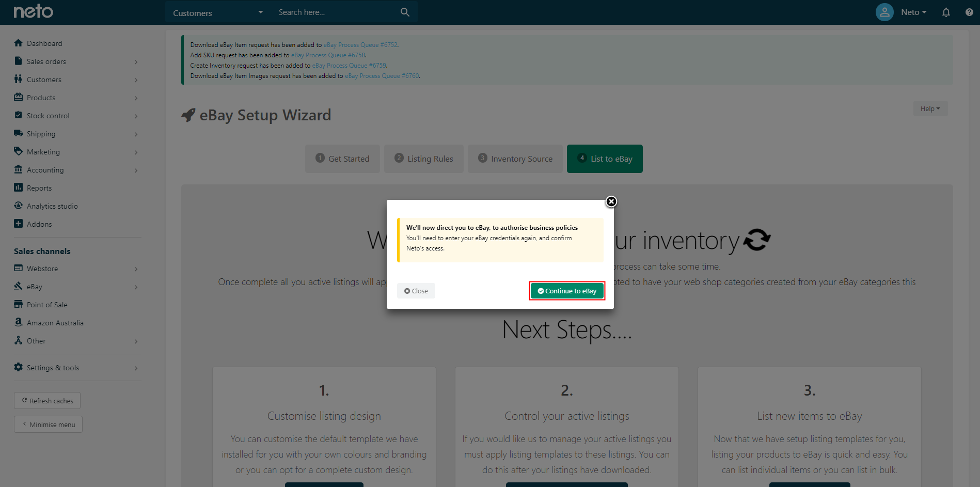
Task: Expand the Marketing menu chevron
Action: tap(136, 152)
